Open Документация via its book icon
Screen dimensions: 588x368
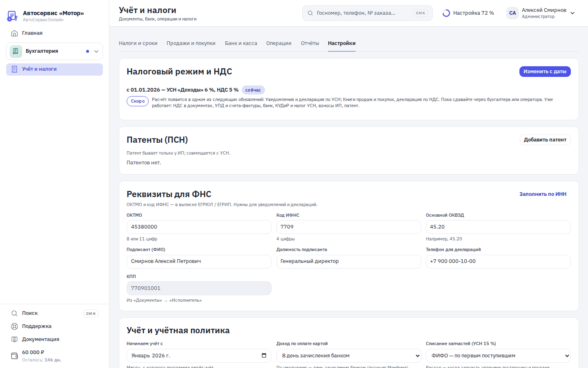(x=14, y=339)
